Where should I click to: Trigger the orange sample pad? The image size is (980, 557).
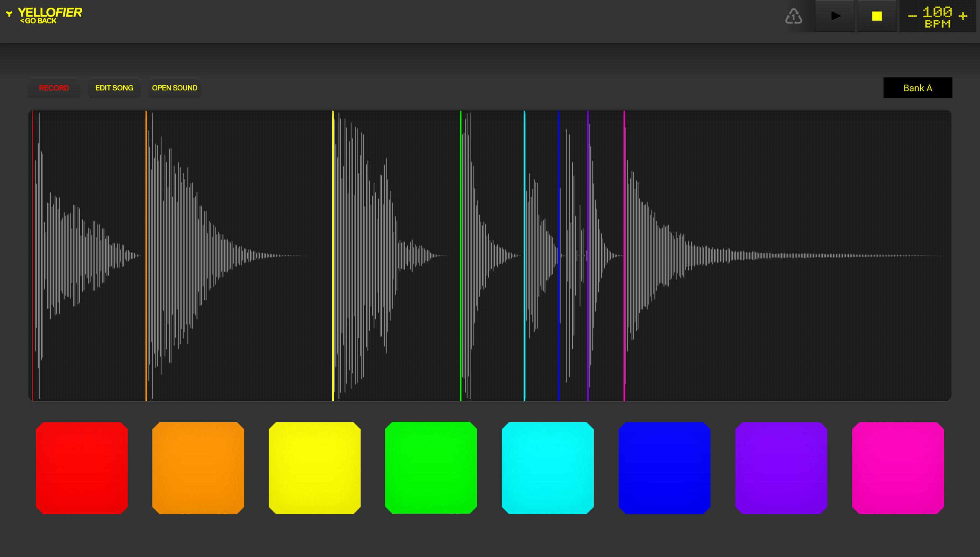(198, 468)
